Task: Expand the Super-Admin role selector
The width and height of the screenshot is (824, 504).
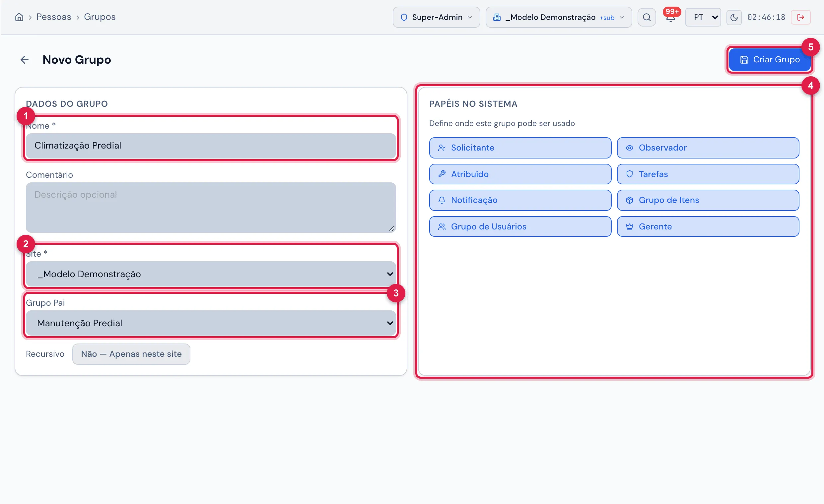Action: click(437, 17)
